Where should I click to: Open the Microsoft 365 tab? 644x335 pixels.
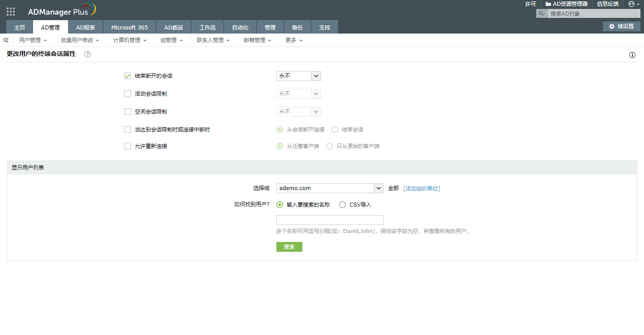(130, 27)
